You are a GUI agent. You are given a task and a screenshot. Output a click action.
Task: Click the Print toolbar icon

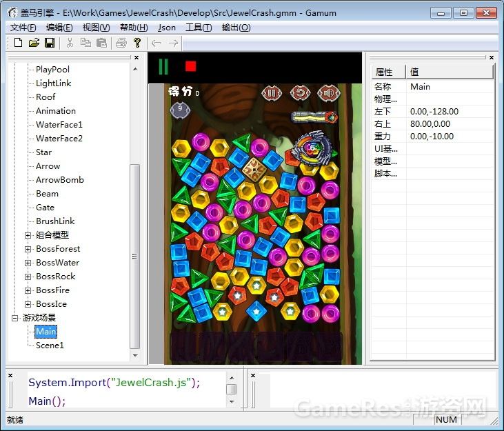point(121,43)
